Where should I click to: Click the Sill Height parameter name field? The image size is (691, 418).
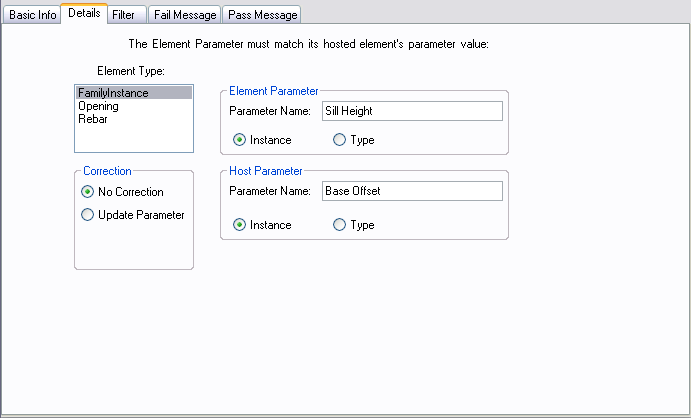pyautogui.click(x=411, y=111)
